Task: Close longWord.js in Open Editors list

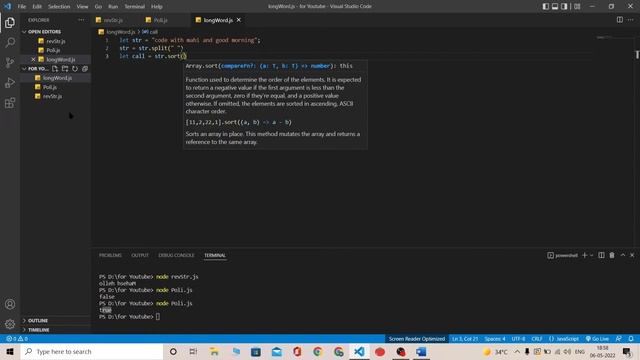Action: pos(33,59)
